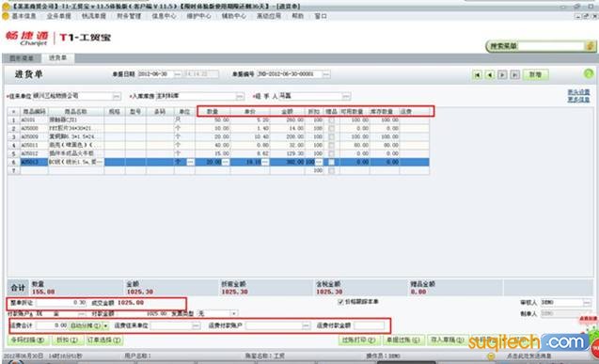Click the 数量 column header
This screenshot has width=599, height=364.
[x=213, y=112]
